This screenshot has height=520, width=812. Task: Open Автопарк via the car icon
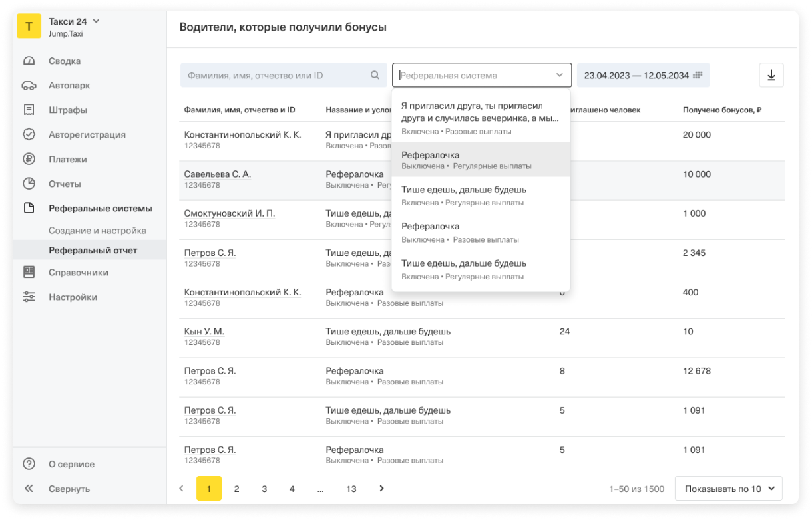coord(29,86)
